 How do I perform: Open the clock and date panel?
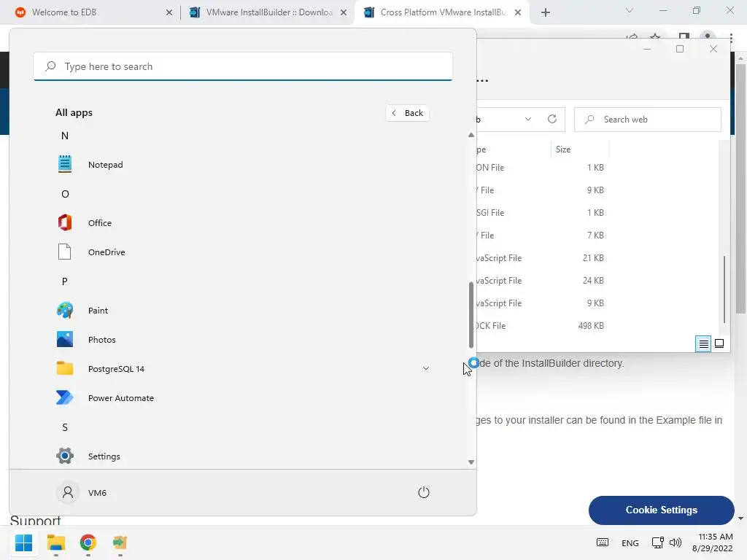pos(712,542)
